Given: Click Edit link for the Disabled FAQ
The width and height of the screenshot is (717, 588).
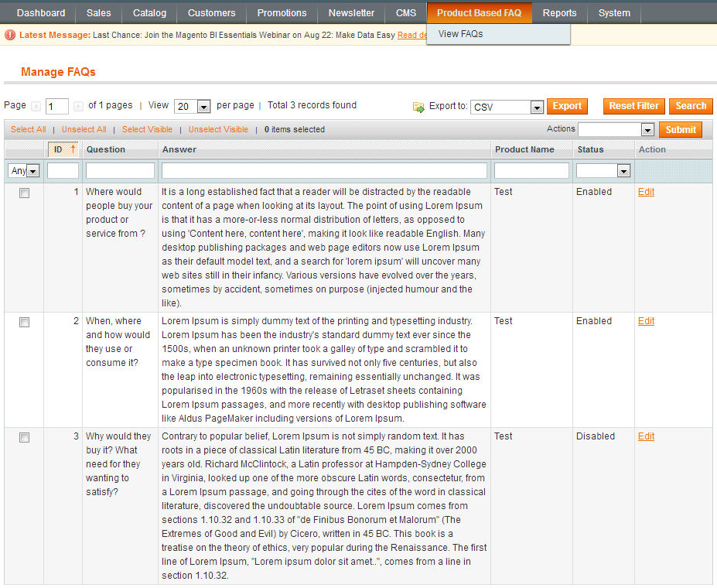Looking at the screenshot, I should (x=646, y=436).
